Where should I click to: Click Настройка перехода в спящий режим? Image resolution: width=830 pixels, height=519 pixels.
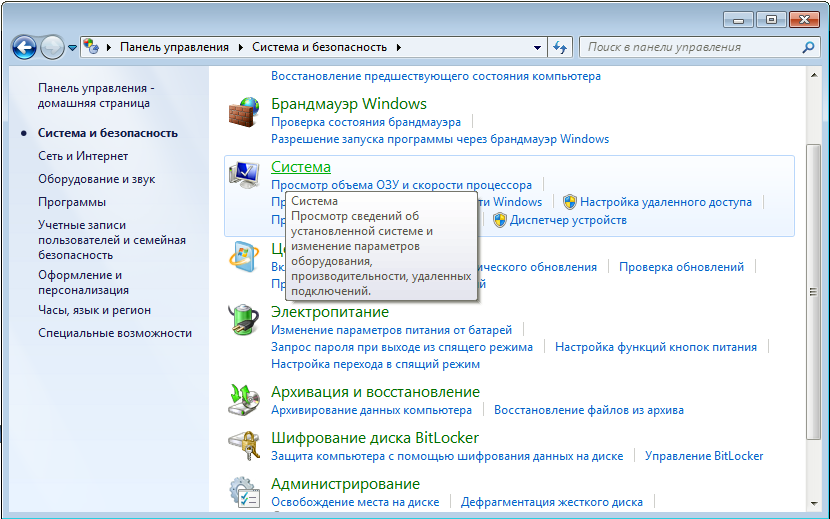click(x=375, y=364)
